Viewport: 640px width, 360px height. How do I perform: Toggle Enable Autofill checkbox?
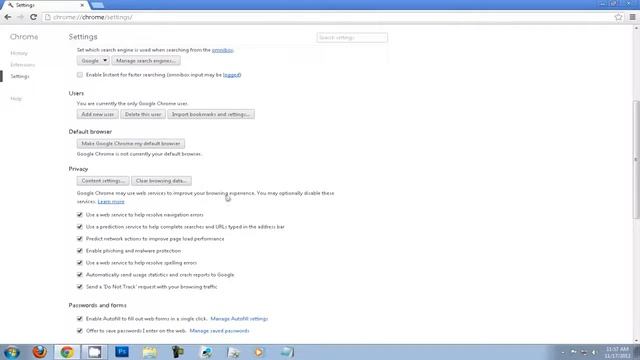(80, 319)
